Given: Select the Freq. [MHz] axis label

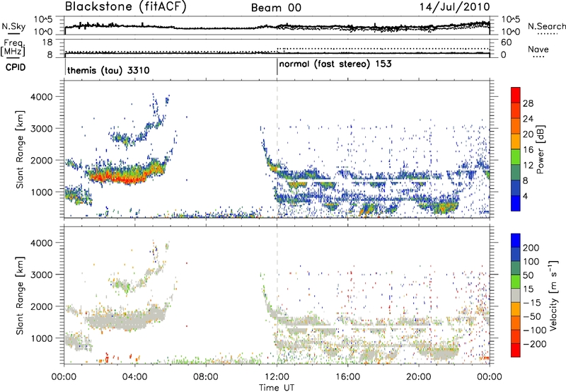Looking at the screenshot, I should click(x=13, y=47).
